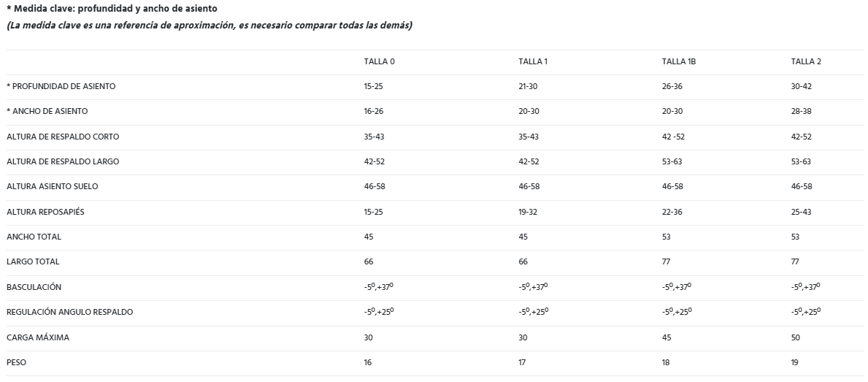Select the seat depth value 30-42

tap(802, 86)
